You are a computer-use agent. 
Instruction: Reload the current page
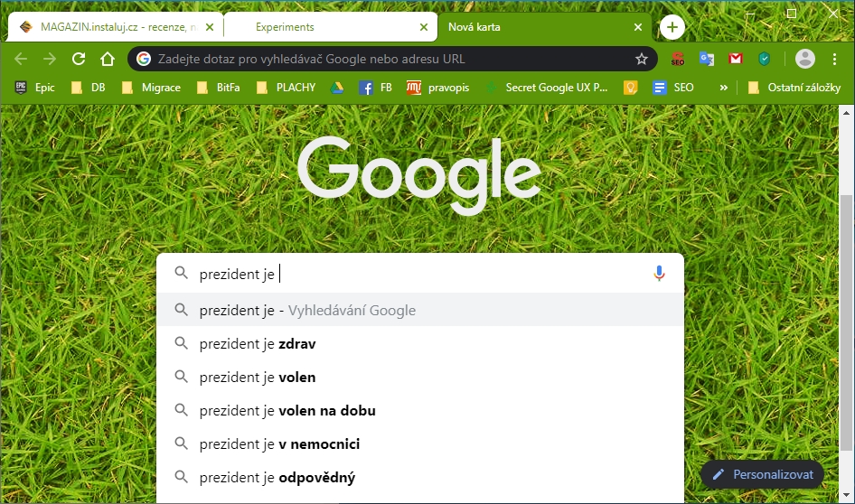pos(79,60)
